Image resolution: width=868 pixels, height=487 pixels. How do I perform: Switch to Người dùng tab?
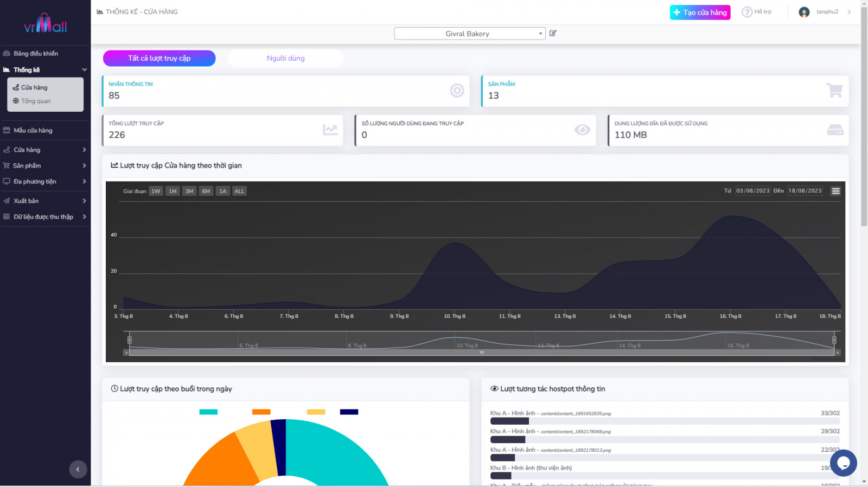click(x=285, y=58)
